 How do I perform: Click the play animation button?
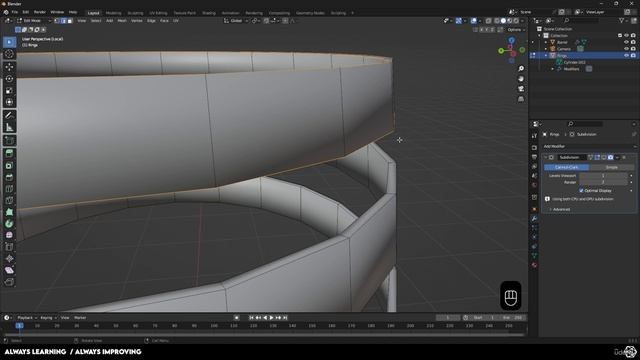271,318
